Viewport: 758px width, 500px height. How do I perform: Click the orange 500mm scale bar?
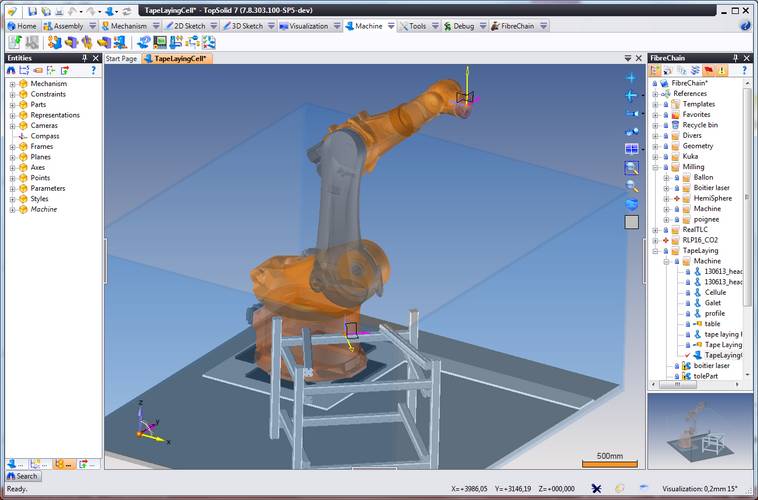point(610,464)
